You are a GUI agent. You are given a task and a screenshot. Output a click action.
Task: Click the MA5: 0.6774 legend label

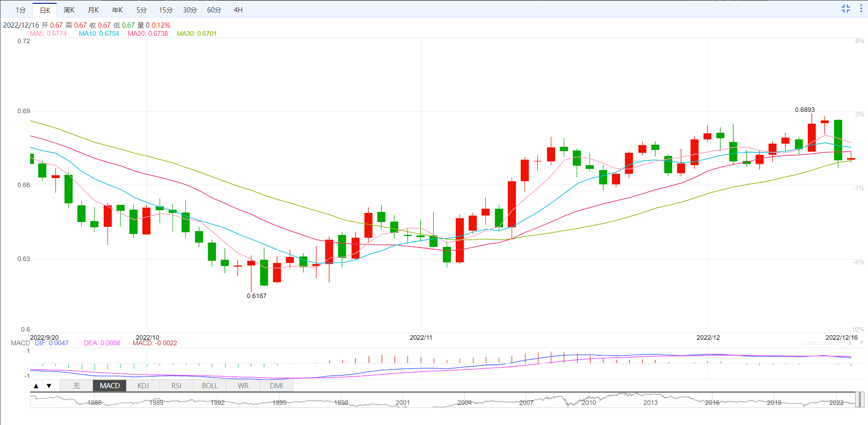point(48,34)
